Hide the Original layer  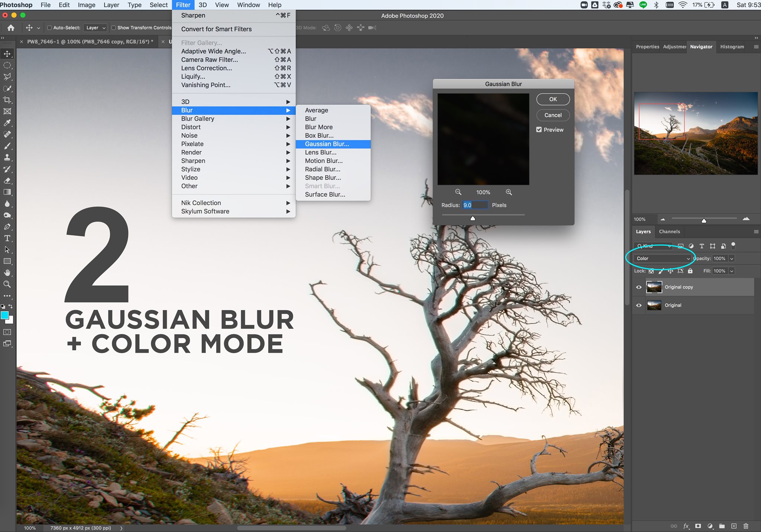point(639,305)
